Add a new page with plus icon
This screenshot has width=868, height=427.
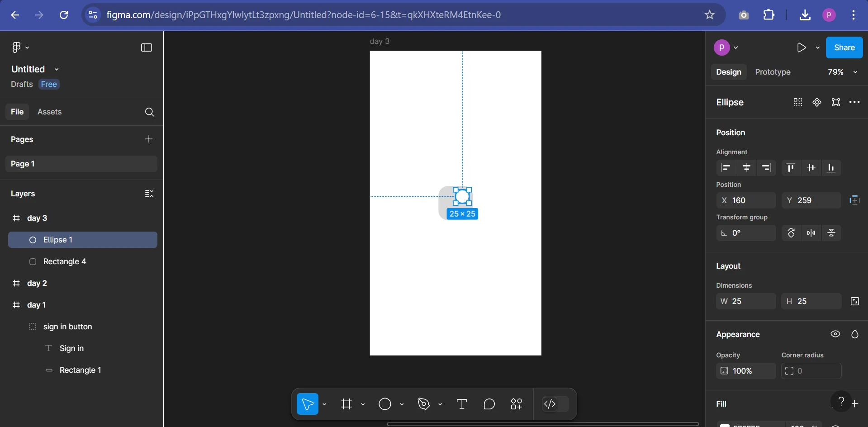click(x=149, y=139)
